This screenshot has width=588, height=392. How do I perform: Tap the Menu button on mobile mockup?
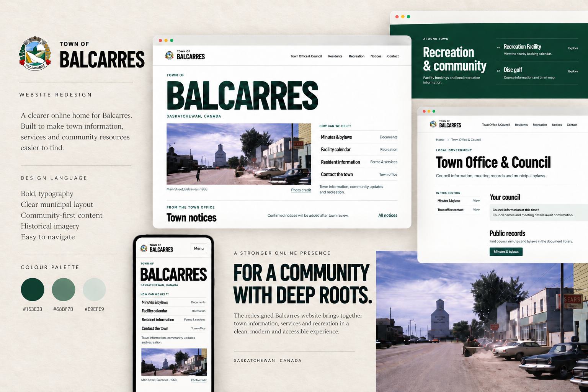pos(199,248)
